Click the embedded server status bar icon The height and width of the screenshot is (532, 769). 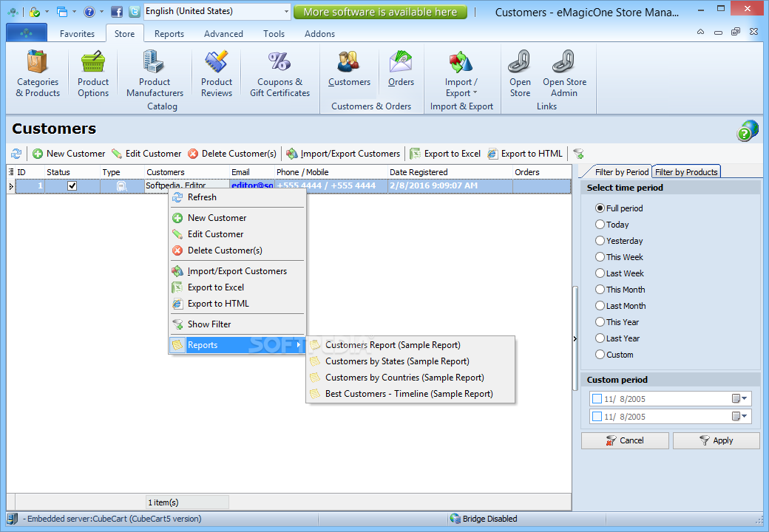[13, 519]
